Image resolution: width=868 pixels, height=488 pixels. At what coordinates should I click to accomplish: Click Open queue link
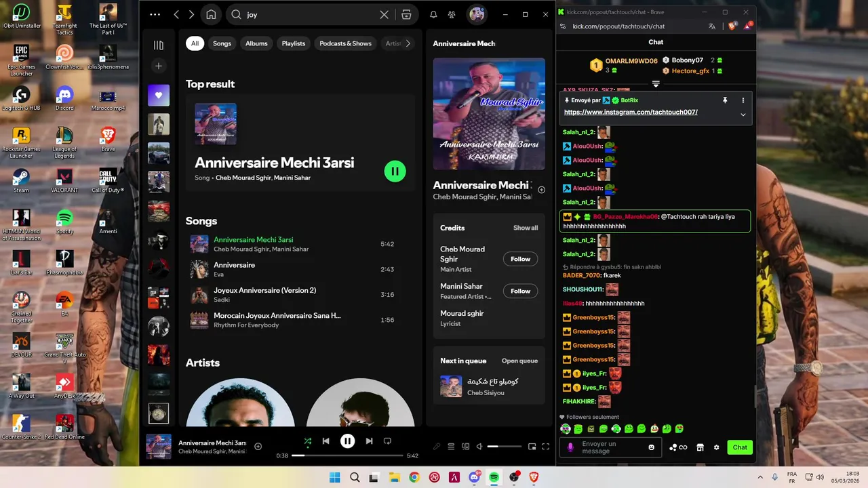[x=519, y=361]
